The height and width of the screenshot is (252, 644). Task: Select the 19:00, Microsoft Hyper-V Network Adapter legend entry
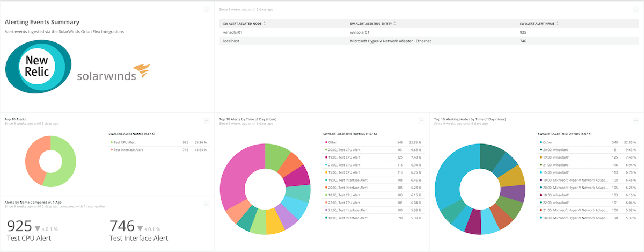(x=589, y=180)
